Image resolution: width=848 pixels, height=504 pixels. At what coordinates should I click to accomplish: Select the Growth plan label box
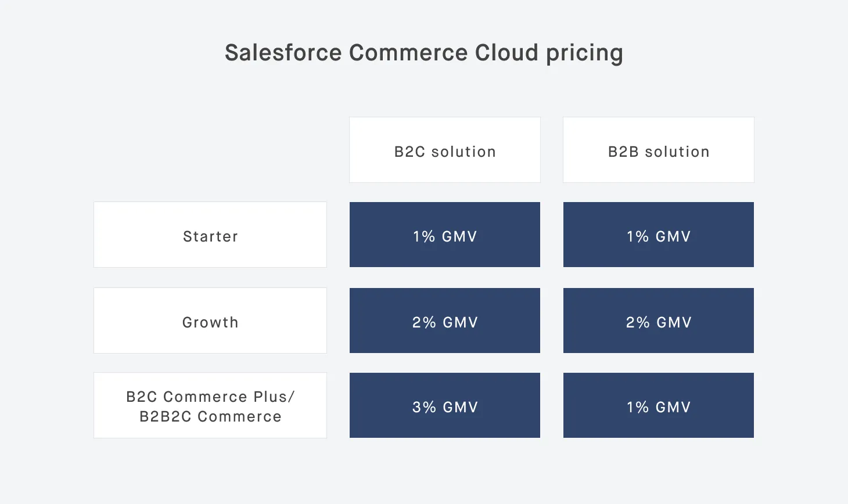[x=210, y=322]
